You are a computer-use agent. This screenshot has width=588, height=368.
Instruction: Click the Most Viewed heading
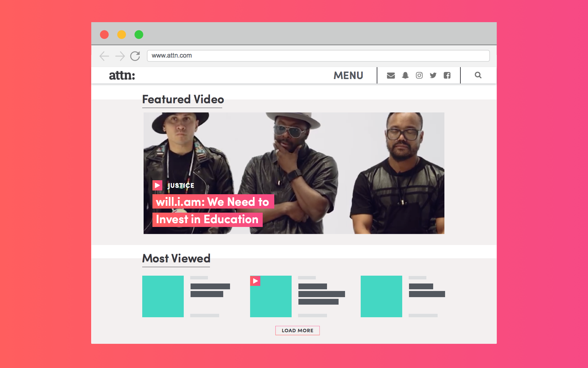176,259
